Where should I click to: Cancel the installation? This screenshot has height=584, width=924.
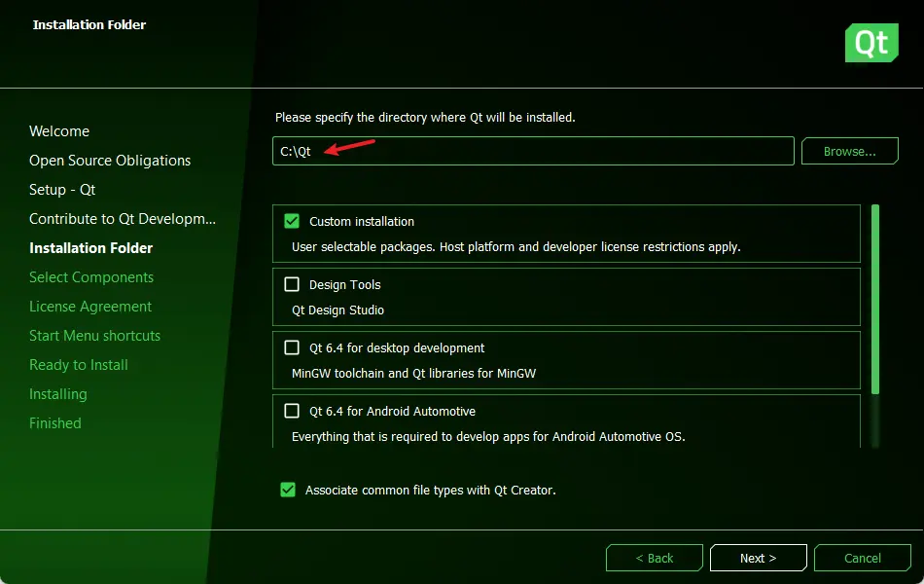point(863,558)
